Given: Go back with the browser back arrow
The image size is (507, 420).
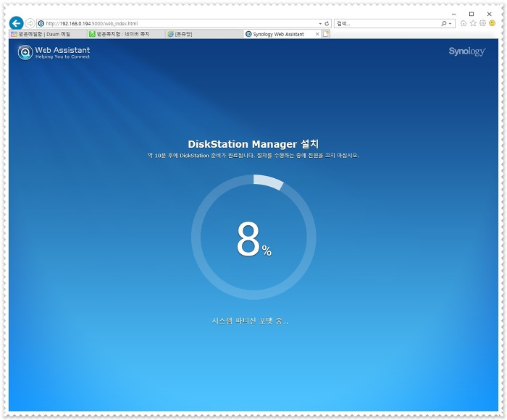Looking at the screenshot, I should coord(16,23).
